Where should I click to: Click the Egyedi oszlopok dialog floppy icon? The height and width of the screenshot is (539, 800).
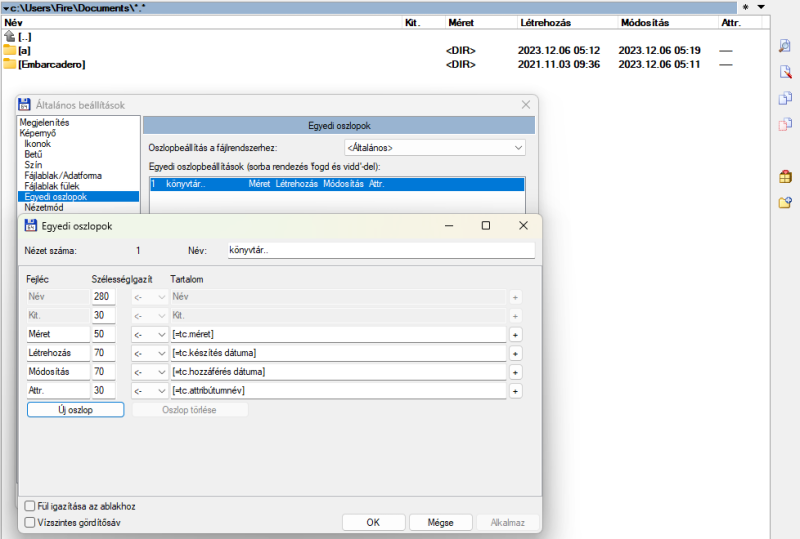tap(31, 226)
